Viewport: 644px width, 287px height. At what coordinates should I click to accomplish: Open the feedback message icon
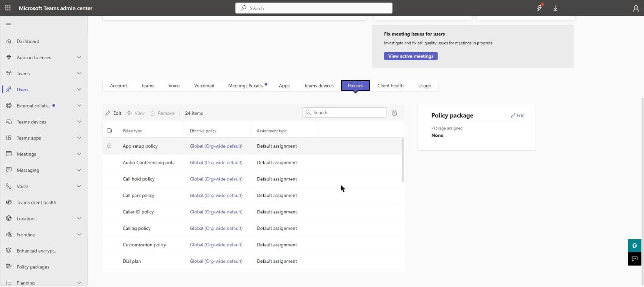[x=635, y=259]
